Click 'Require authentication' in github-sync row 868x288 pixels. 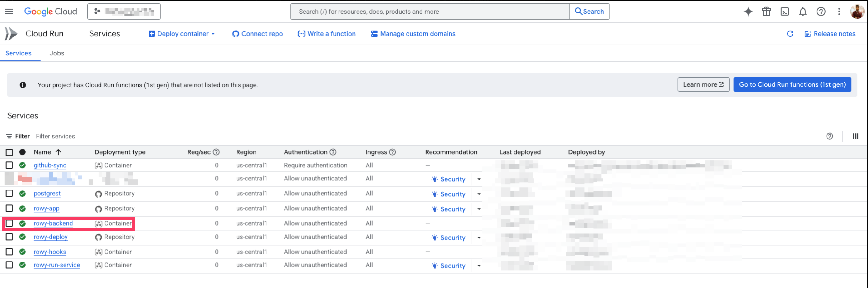[x=315, y=165]
